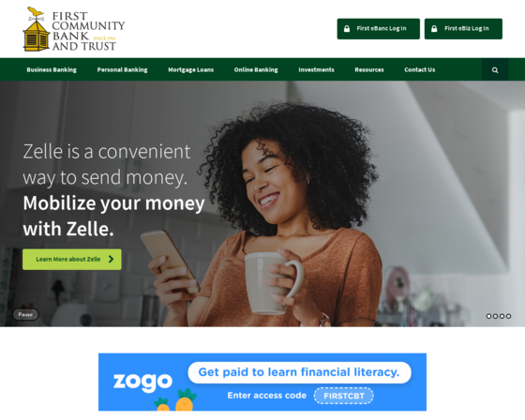Open Online Banking in navigation bar
Viewport: 525px width, 420px height.
point(256,69)
